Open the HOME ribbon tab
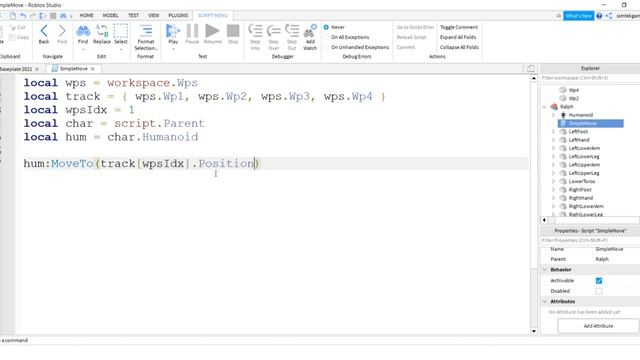The width and height of the screenshot is (640, 360). (x=87, y=16)
